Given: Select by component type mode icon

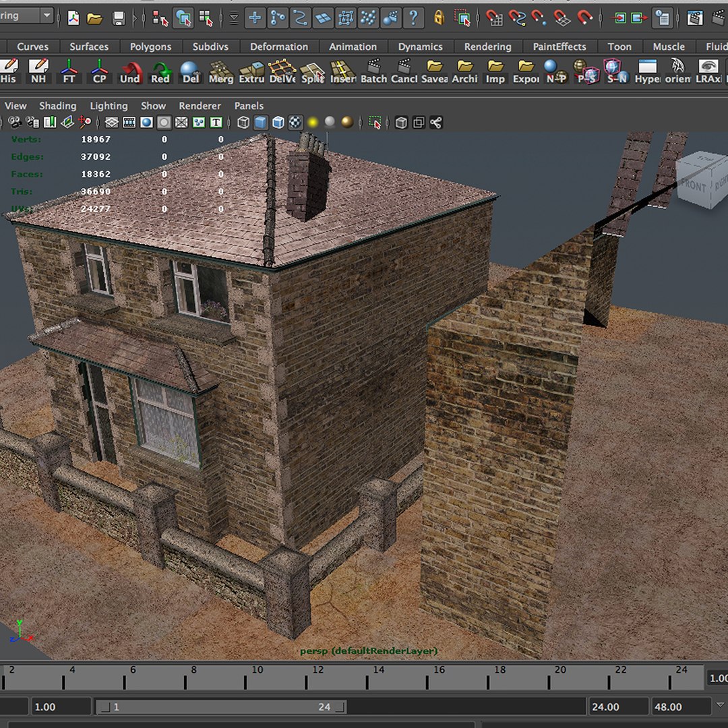Looking at the screenshot, I should pos(205,18).
